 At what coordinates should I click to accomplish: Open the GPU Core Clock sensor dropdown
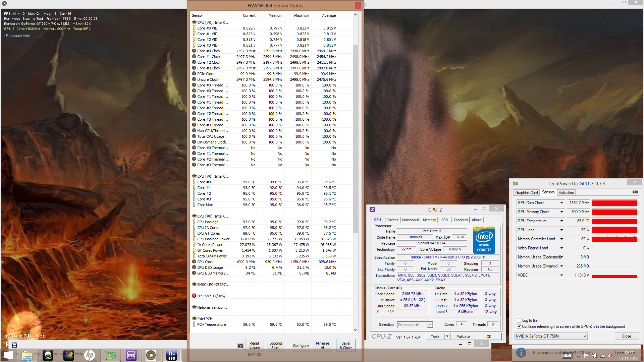pyautogui.click(x=561, y=203)
